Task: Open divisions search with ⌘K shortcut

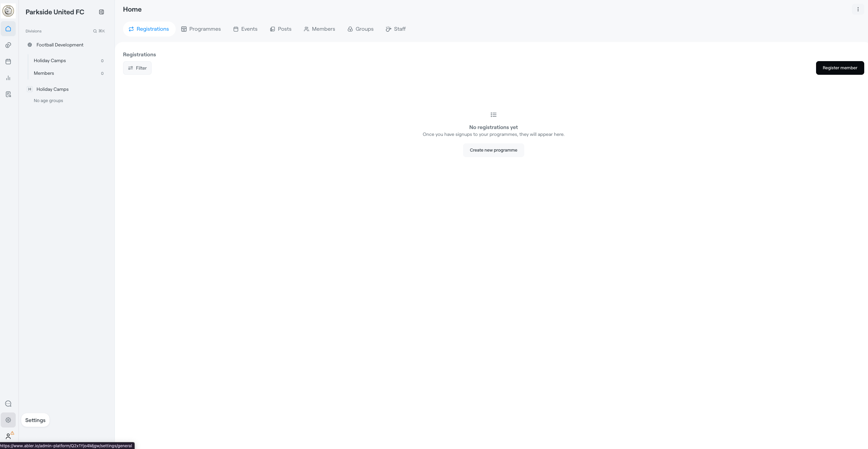Action: coord(99,31)
